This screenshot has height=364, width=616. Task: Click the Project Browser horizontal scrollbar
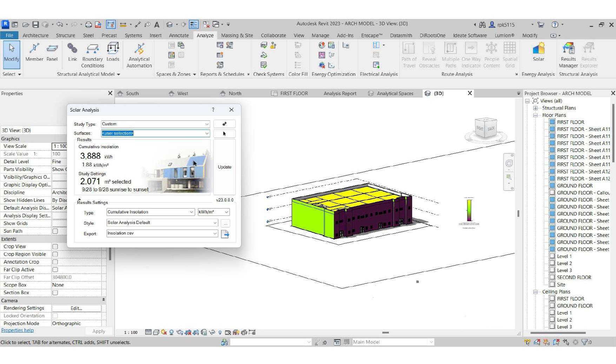(x=558, y=332)
